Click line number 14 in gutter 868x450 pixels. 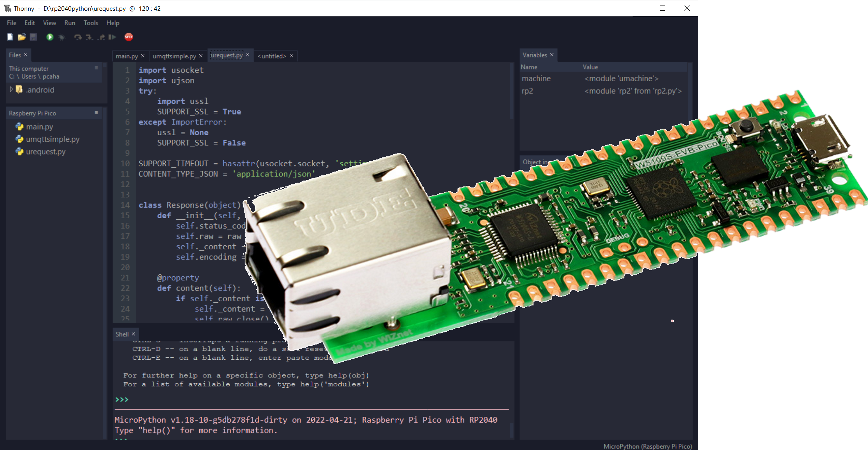click(125, 205)
